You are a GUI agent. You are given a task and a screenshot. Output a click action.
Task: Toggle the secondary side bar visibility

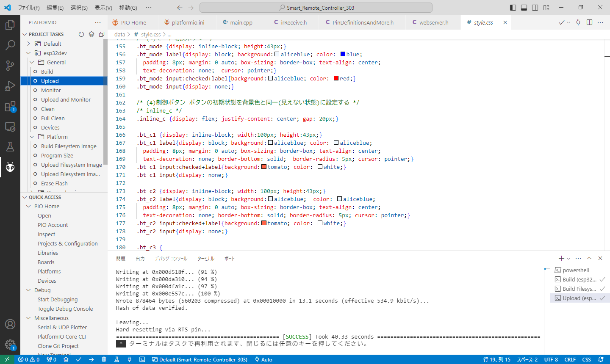click(x=535, y=8)
